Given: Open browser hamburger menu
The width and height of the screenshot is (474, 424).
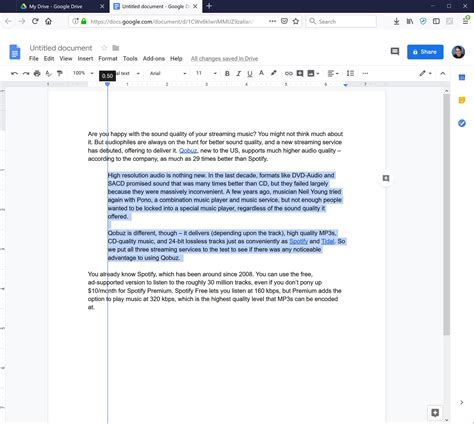Looking at the screenshot, I should [465, 21].
